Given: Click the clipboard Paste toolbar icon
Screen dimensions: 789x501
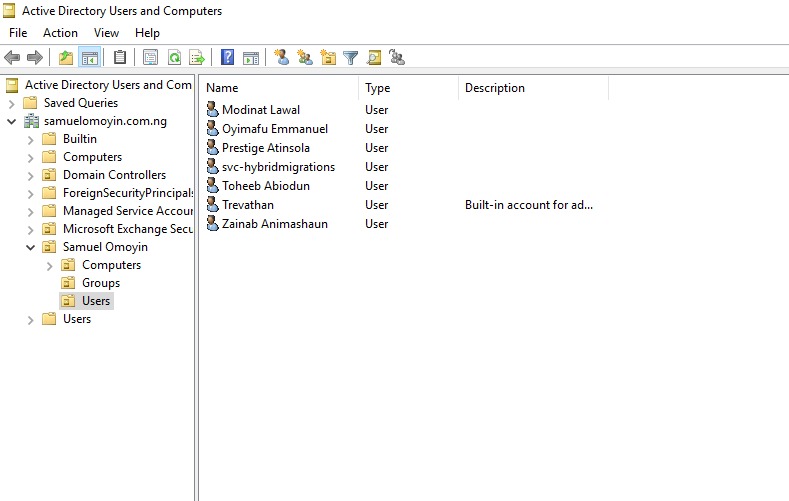Looking at the screenshot, I should 120,57.
